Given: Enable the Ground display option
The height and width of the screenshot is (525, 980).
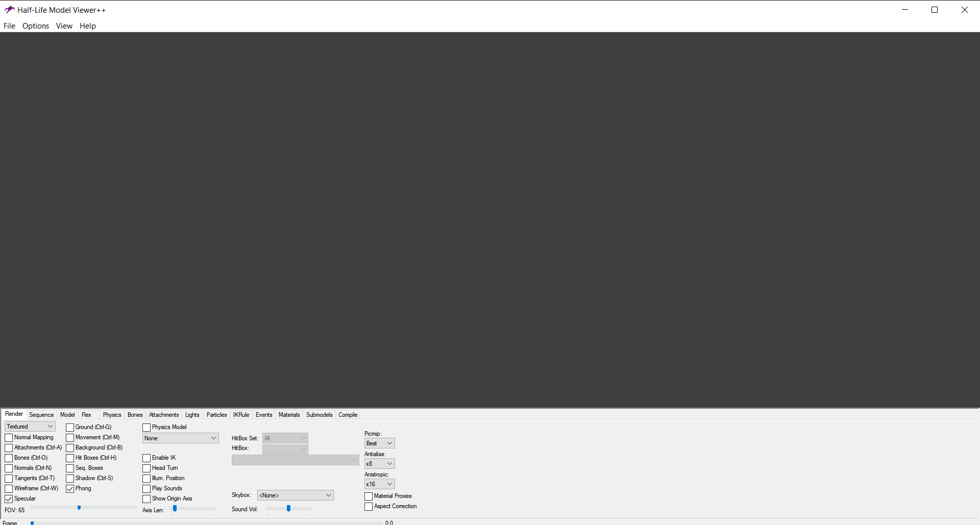Looking at the screenshot, I should [70, 427].
